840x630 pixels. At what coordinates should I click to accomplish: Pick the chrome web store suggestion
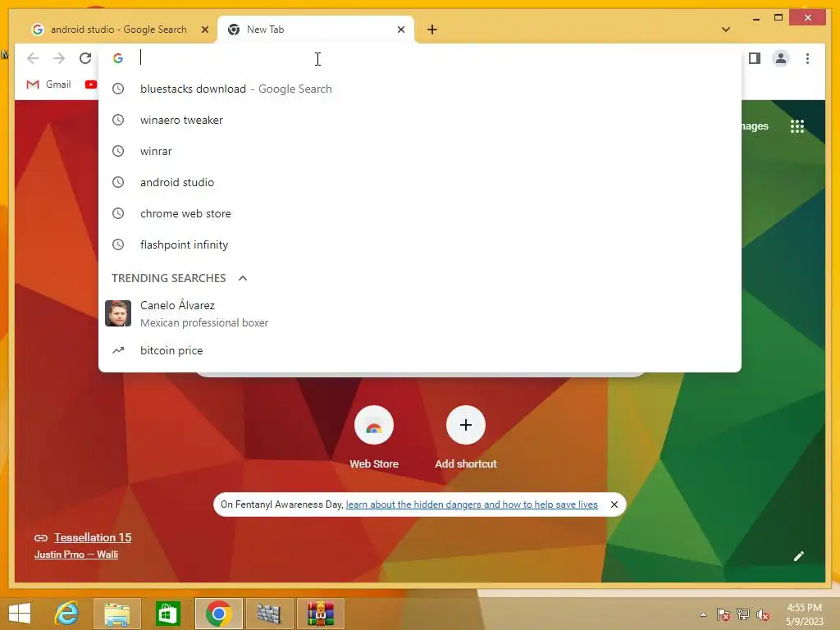pos(420,213)
